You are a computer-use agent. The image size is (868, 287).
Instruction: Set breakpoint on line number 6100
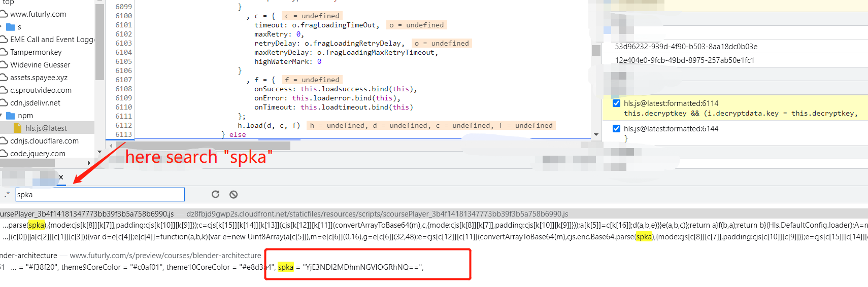[x=123, y=16]
